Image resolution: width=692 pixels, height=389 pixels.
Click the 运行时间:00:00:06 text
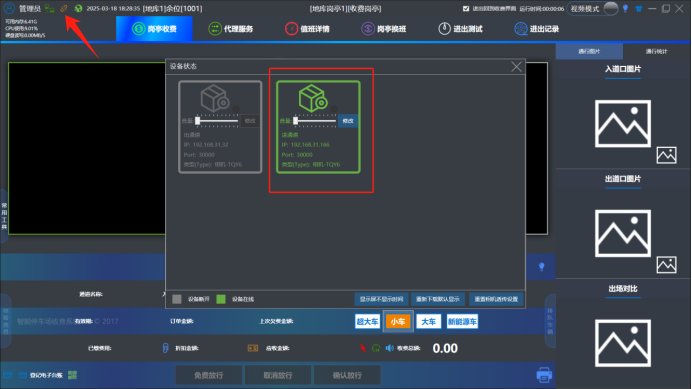542,8
